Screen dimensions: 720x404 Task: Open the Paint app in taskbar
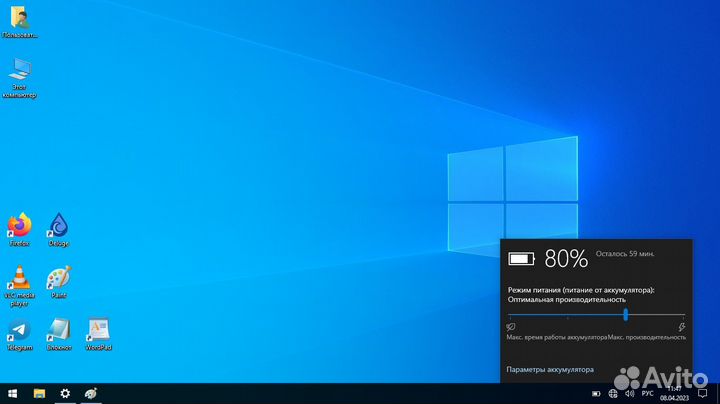click(90, 393)
